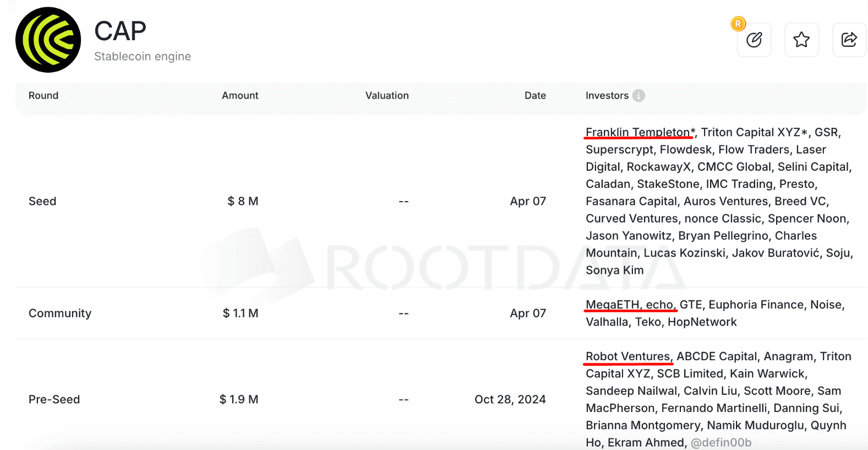Click Jakov Buratović investor name
The height and width of the screenshot is (450, 868).
point(776,253)
